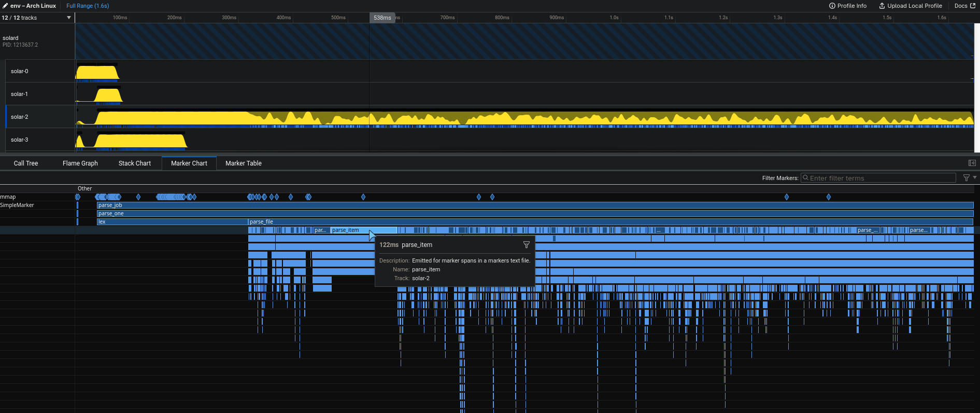
Task: Click the highlighted parse_item marker bar
Action: tap(364, 230)
